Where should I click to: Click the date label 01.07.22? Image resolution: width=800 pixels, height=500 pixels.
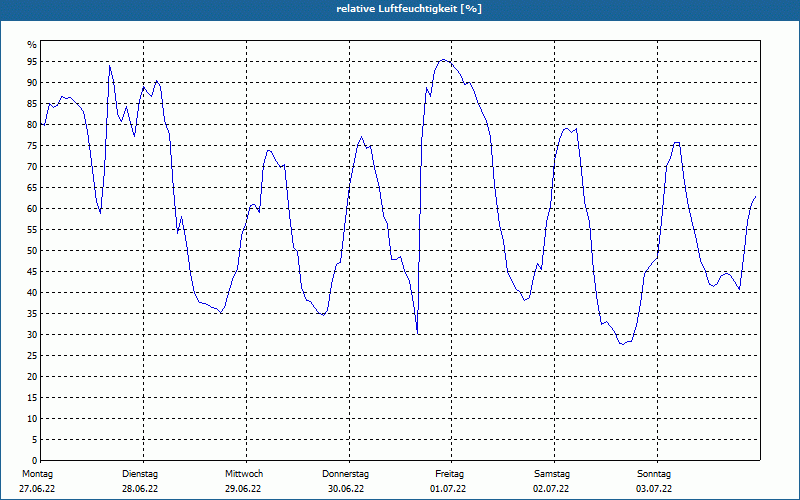(x=448, y=489)
